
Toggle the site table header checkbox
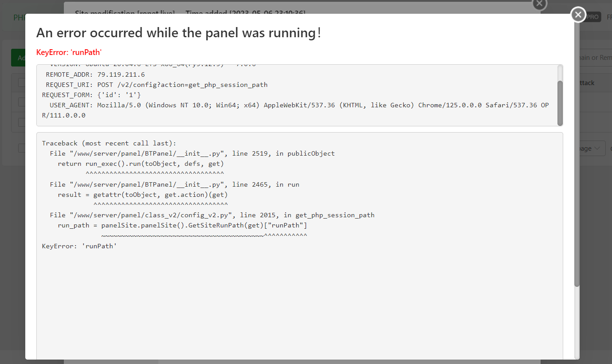point(21,82)
